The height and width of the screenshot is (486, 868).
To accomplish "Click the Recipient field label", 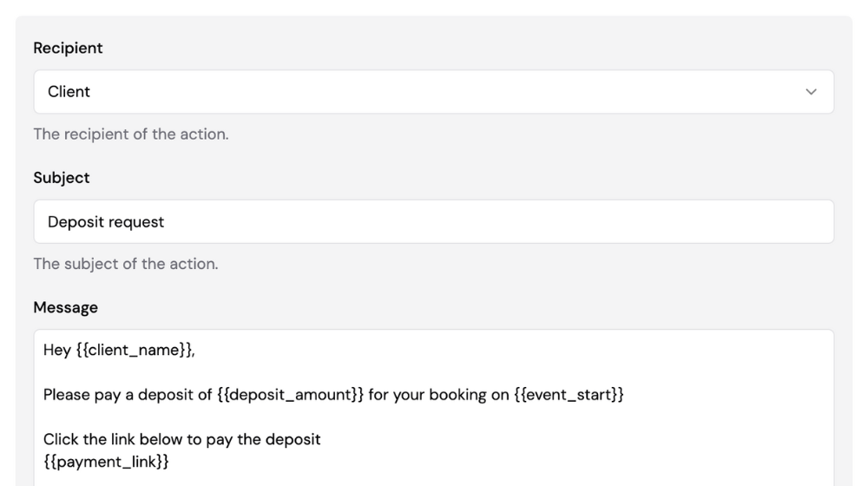I will [68, 48].
